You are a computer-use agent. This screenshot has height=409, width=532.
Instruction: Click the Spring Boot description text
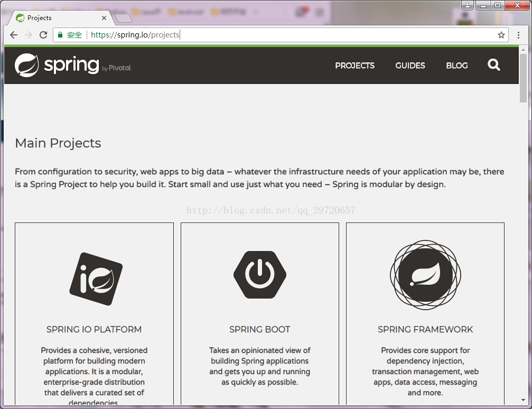click(x=260, y=366)
